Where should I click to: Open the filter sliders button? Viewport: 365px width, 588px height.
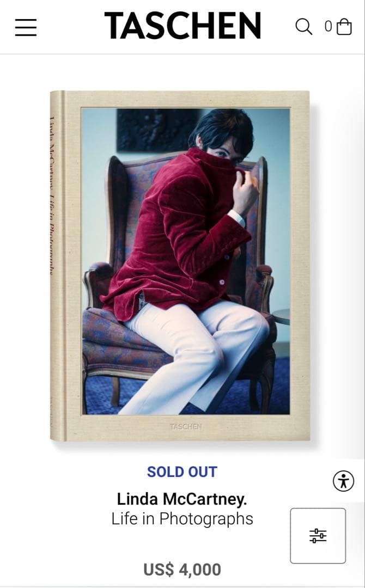(318, 536)
